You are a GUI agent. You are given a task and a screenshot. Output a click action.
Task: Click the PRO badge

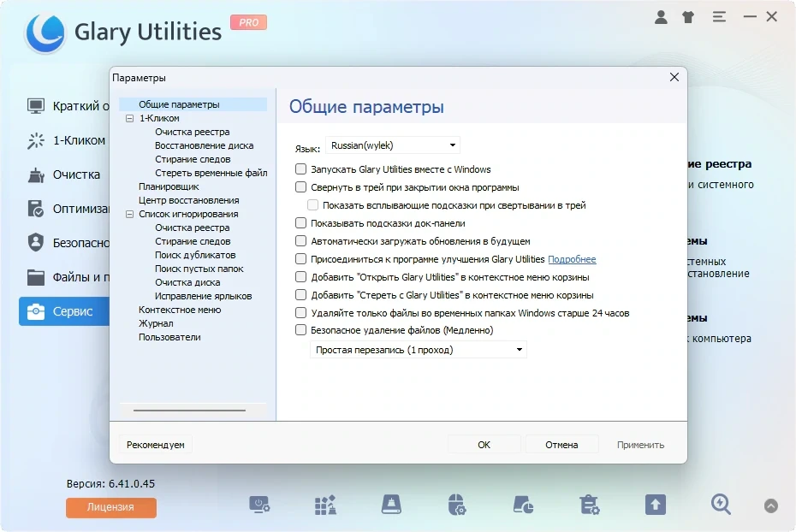click(x=248, y=22)
